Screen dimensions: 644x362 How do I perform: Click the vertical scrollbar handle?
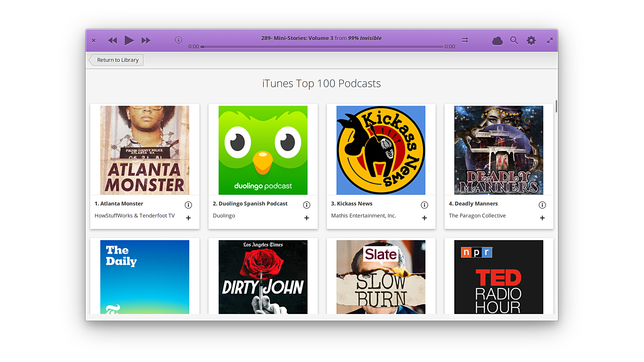[x=556, y=106]
